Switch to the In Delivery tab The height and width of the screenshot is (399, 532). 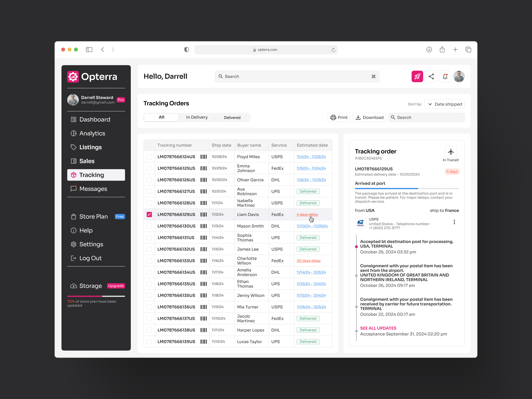coord(197,117)
